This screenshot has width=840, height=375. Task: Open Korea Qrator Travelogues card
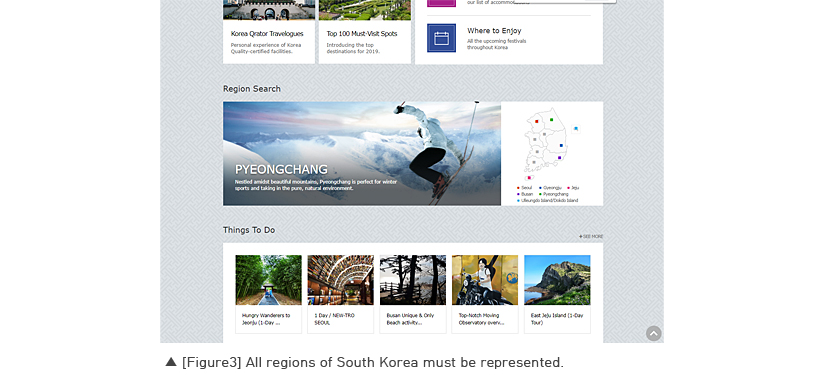pyautogui.click(x=269, y=32)
